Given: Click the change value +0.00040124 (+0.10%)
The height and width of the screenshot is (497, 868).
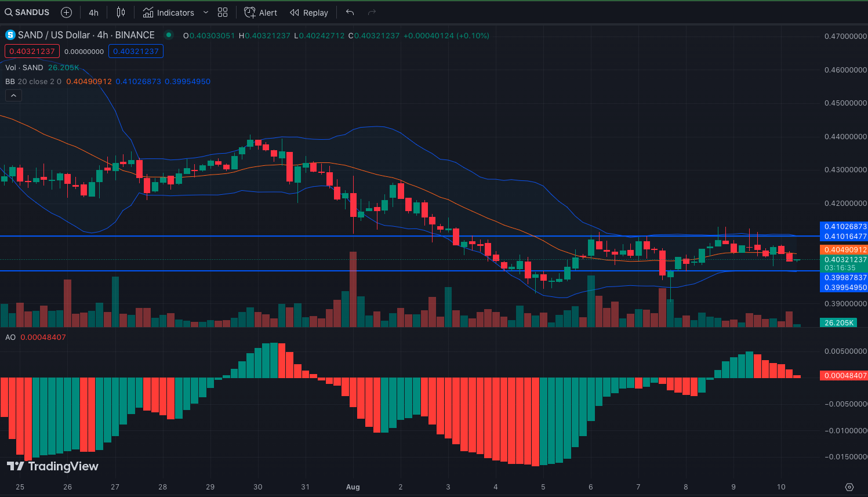Looking at the screenshot, I should (x=446, y=35).
